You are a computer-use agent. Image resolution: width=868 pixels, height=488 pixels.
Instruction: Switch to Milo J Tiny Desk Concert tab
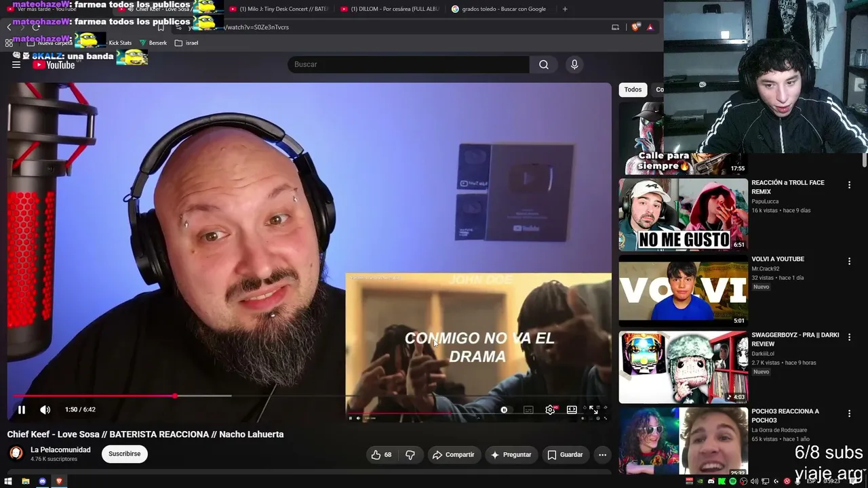point(278,9)
